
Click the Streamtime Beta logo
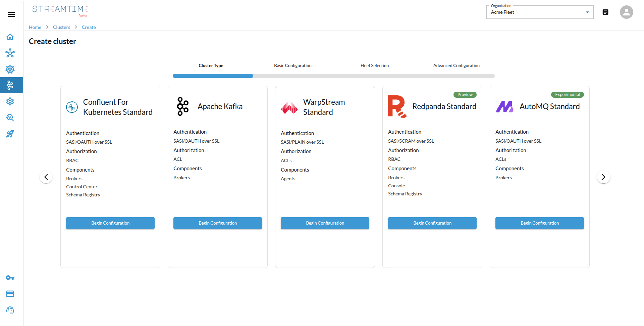60,11
